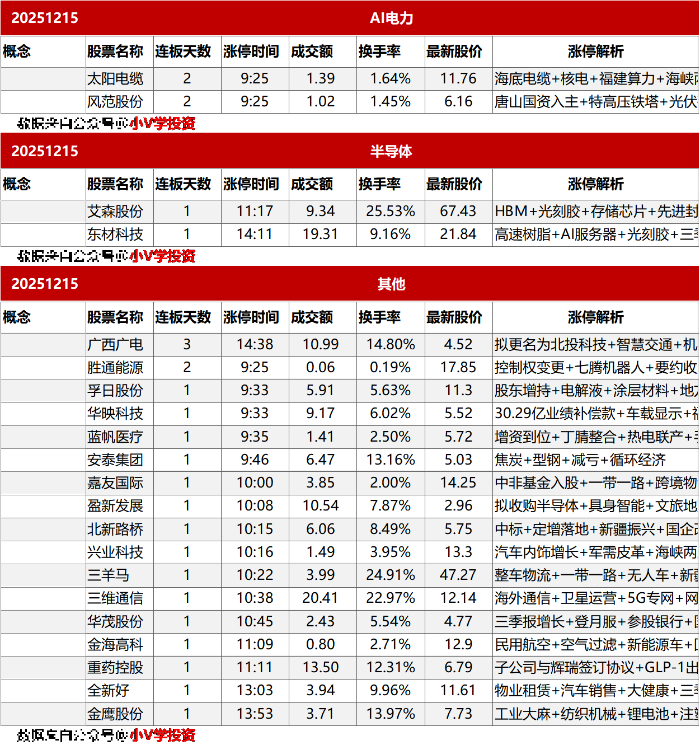
Task: Click the 金鹰股份 stock name
Action: [116, 714]
